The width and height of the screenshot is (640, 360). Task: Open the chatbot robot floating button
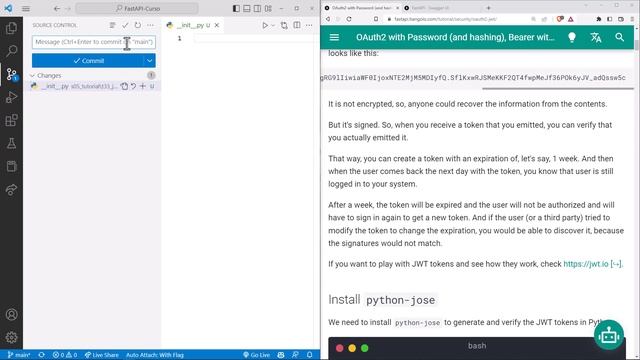609,336
